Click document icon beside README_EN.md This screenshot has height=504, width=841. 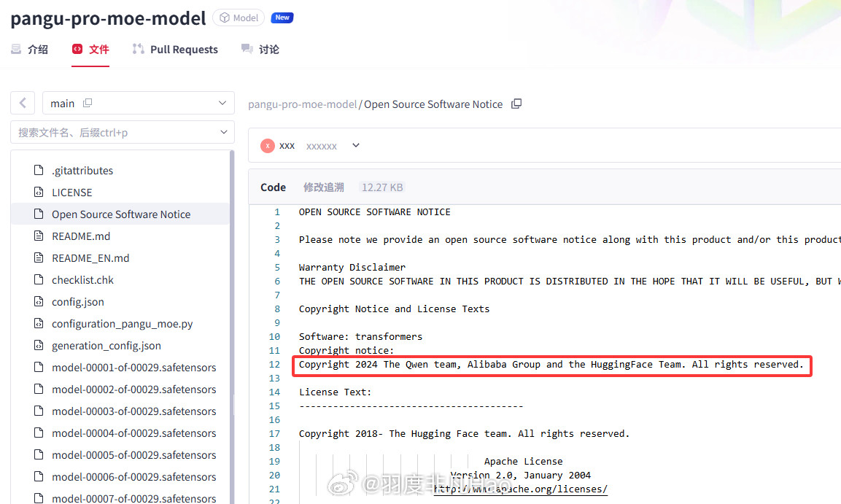[39, 258]
